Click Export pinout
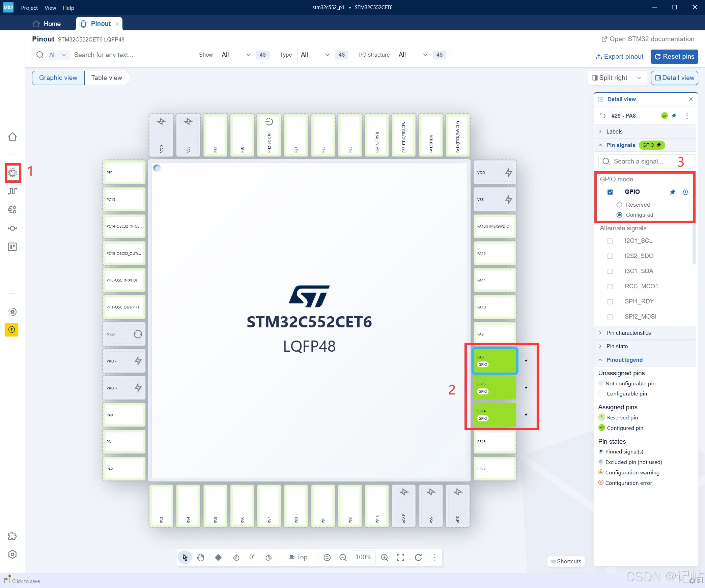Image resolution: width=705 pixels, height=588 pixels. [620, 56]
